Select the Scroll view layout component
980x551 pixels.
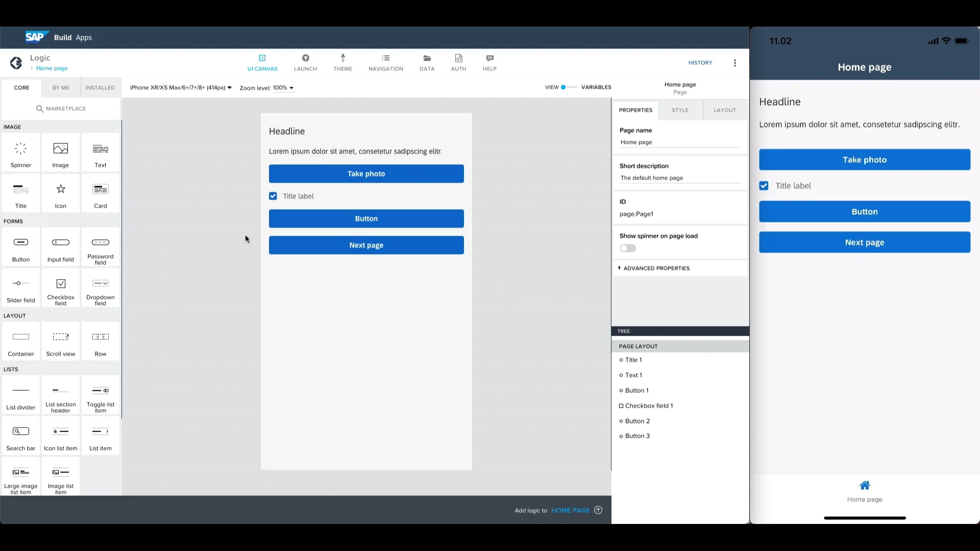[x=60, y=341]
